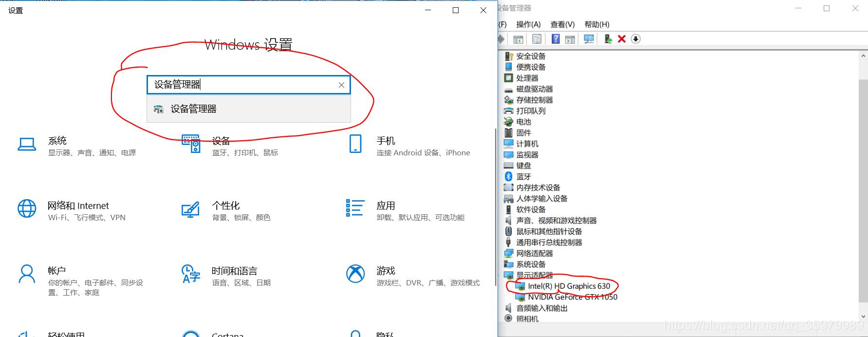Open the 网络和 Internet settings category
This screenshot has width=868, height=337.
[71, 210]
